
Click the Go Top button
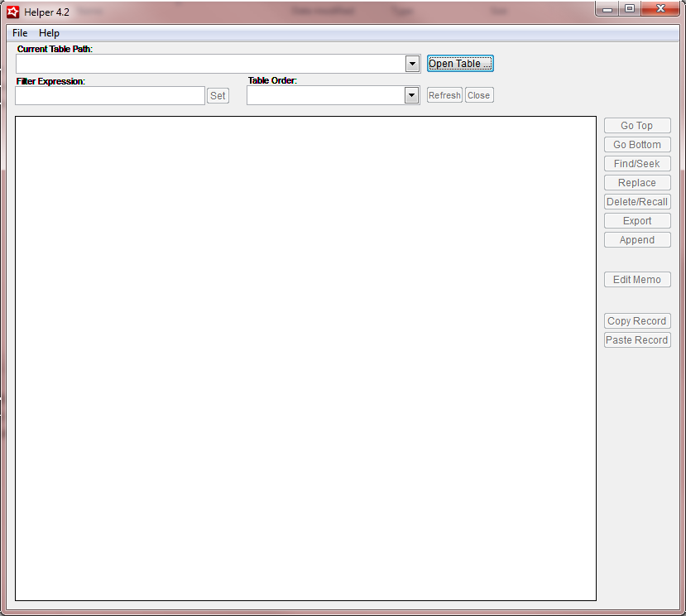(x=637, y=126)
